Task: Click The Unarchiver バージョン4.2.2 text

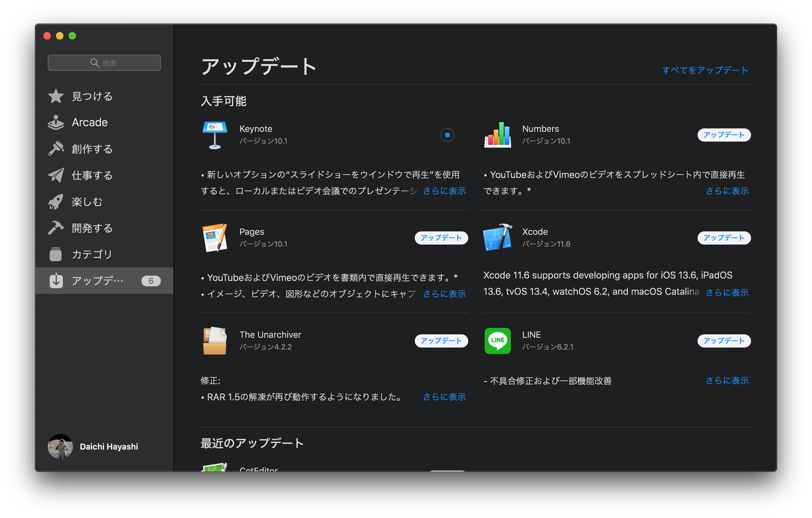Action: (x=266, y=347)
